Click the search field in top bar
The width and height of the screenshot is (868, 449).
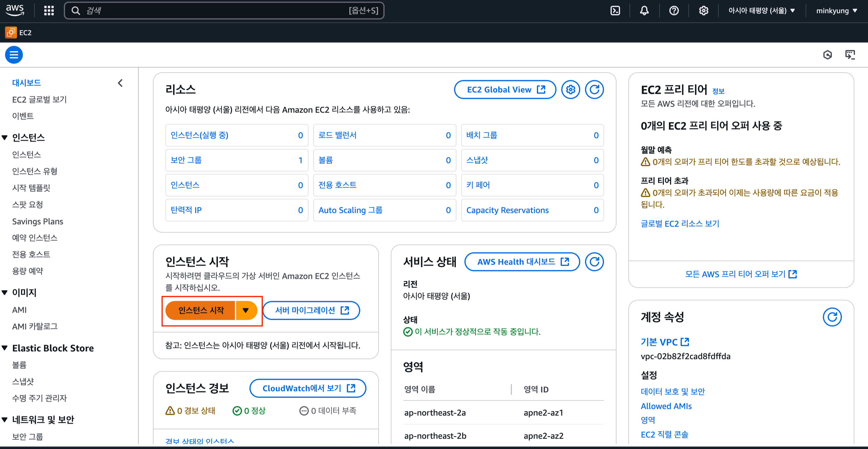pyautogui.click(x=224, y=11)
